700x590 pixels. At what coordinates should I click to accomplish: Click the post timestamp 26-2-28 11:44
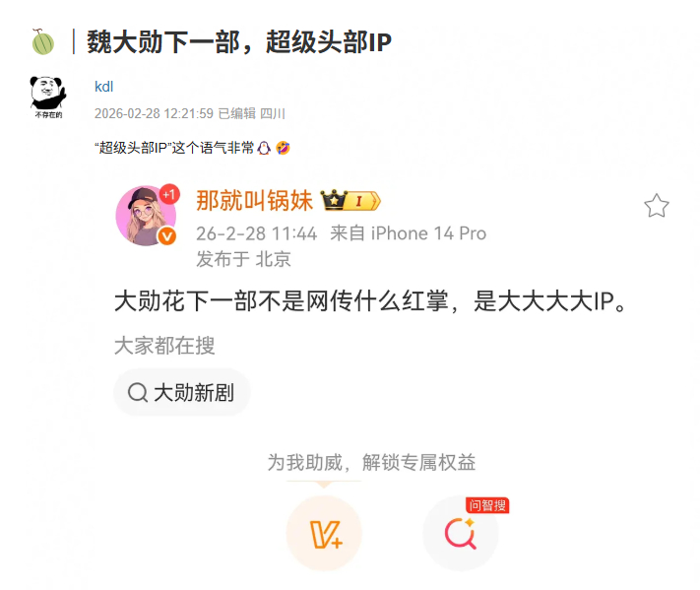click(x=256, y=233)
